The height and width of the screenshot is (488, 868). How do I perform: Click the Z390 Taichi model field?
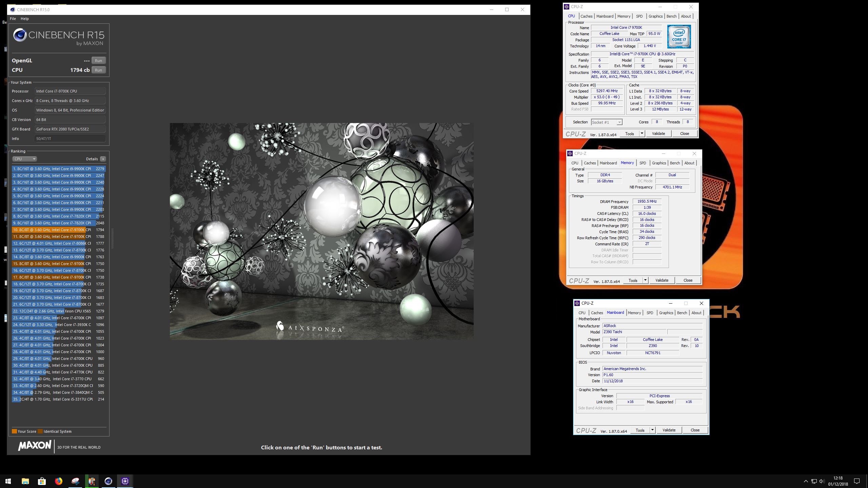[634, 332]
